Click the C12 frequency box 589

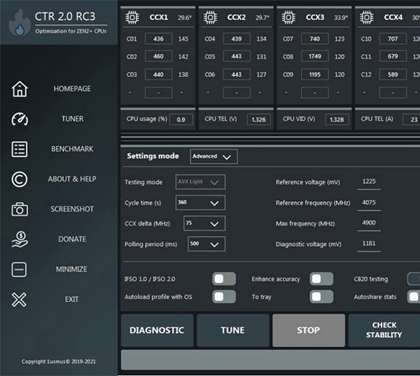tap(393, 74)
